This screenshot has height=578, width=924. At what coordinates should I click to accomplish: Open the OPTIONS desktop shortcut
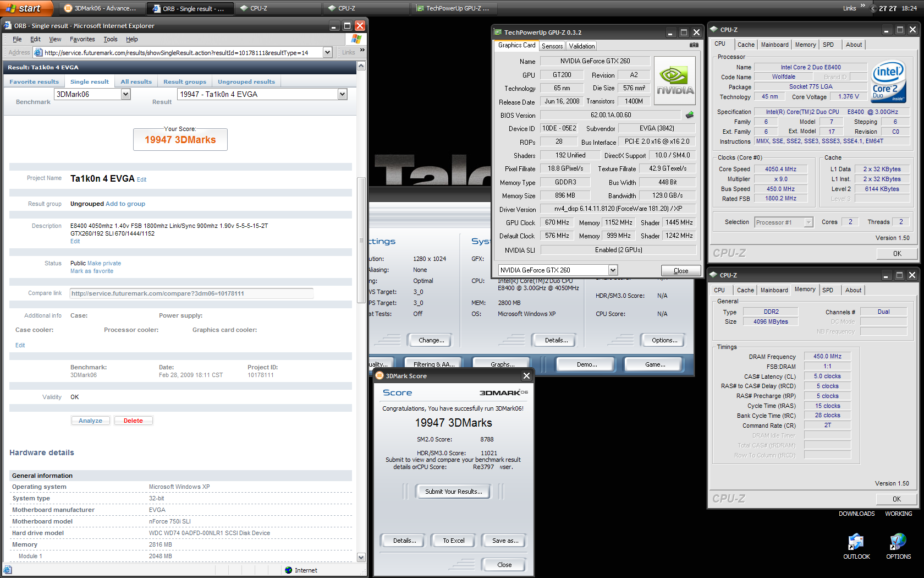(x=898, y=547)
